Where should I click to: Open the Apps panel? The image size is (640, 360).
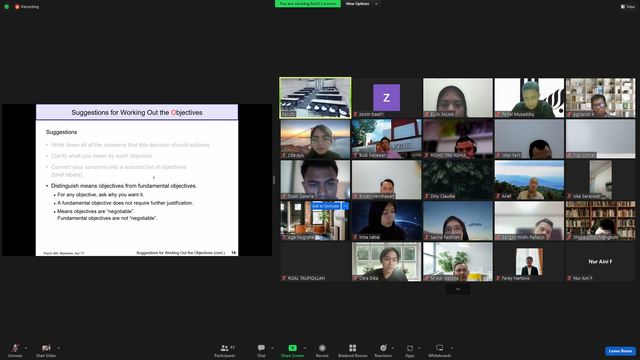410,350
